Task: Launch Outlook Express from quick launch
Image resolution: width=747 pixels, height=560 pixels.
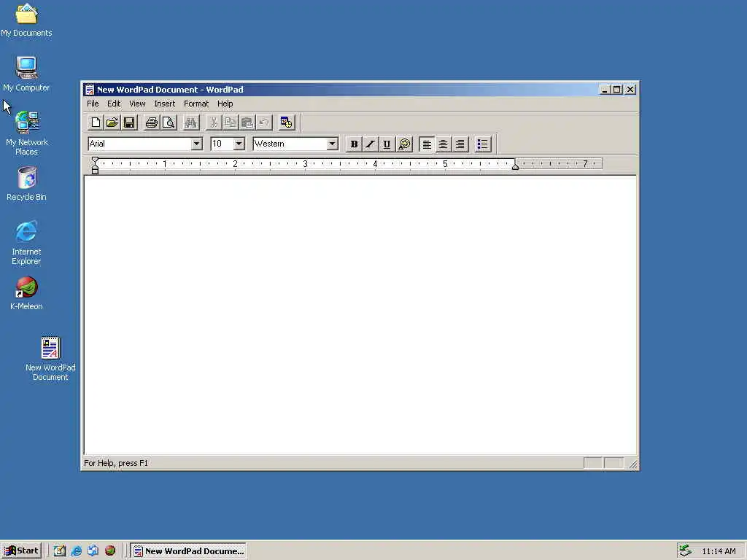Action: point(93,551)
